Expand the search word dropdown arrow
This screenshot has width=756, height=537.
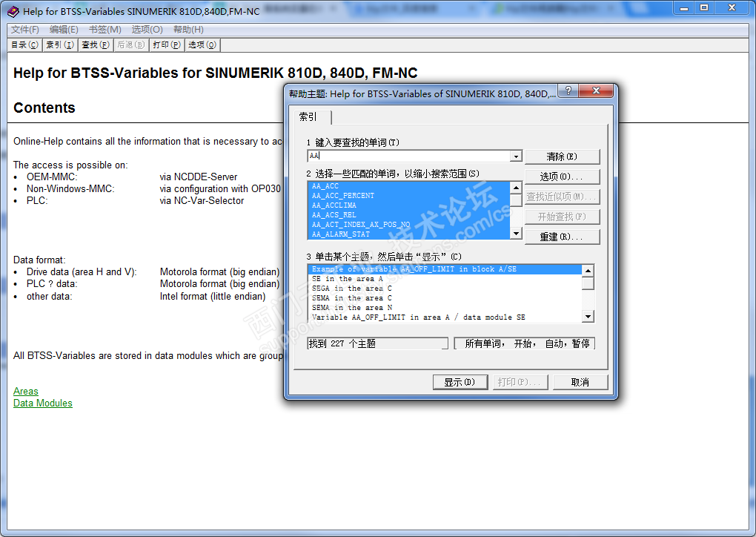(516, 157)
